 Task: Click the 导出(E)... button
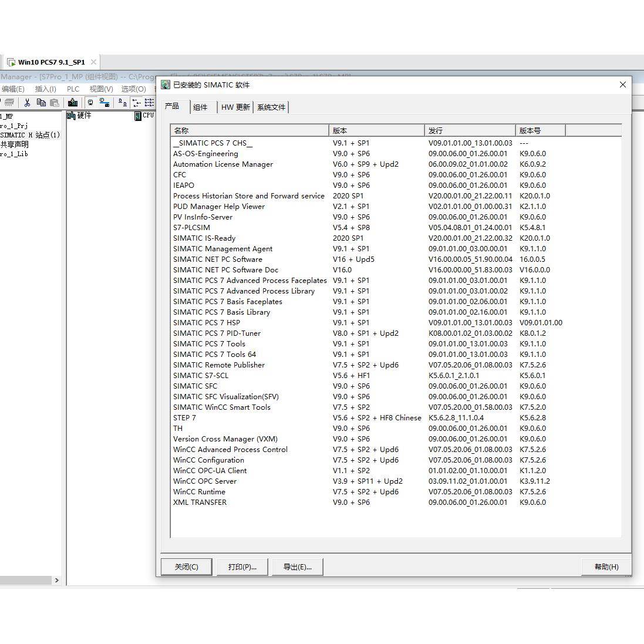[x=298, y=567]
